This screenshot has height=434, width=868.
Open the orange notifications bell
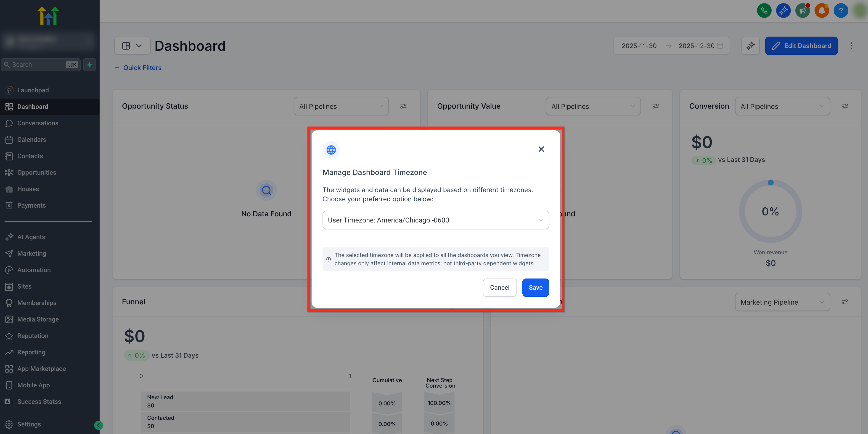pyautogui.click(x=821, y=11)
